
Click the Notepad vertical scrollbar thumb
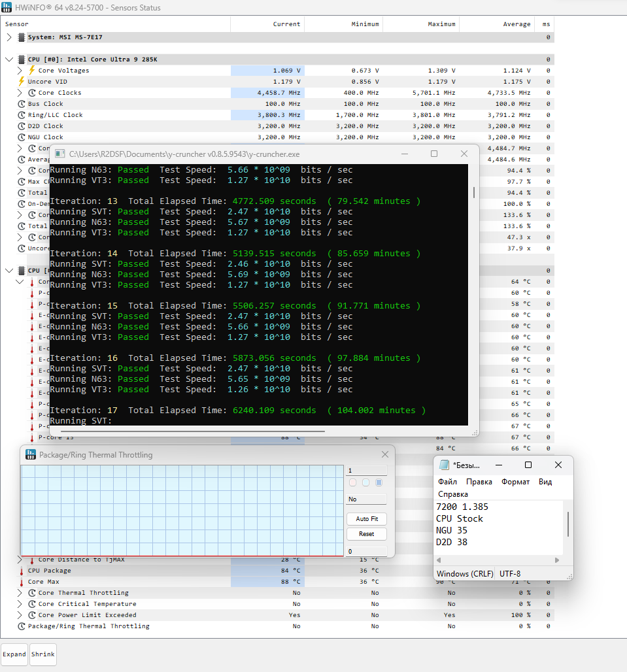click(568, 524)
